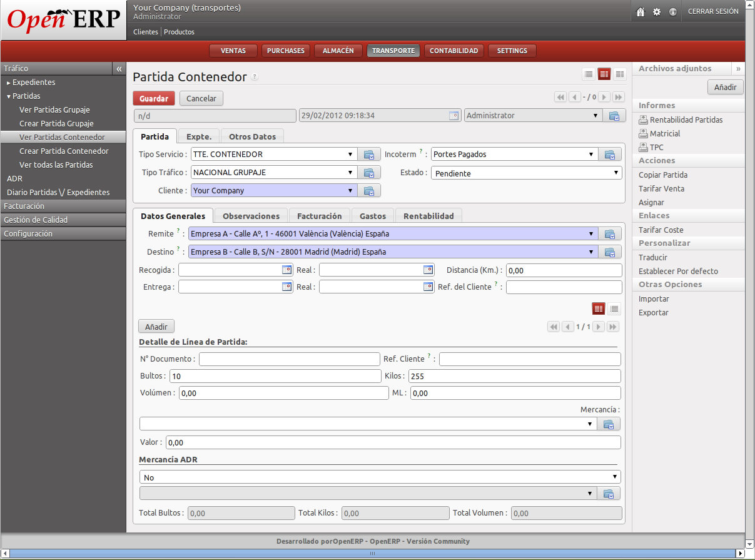The width and height of the screenshot is (755, 560).
Task: Open Crear Partida Contenedor menu entry
Action: [64, 151]
